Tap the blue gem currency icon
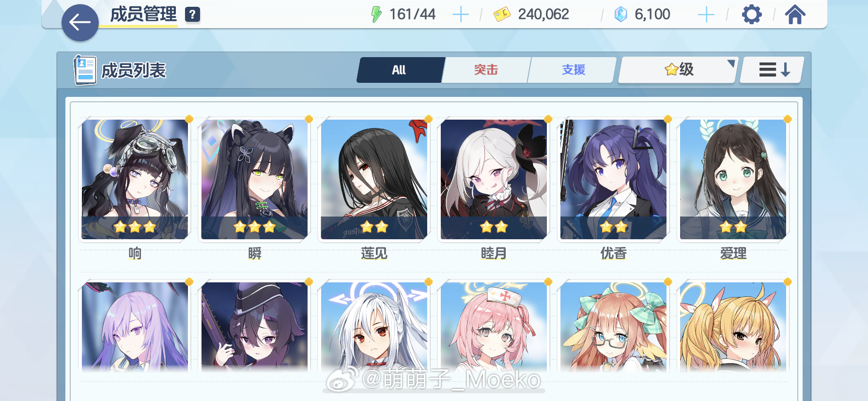Screen dimensions: 868x401 click(x=620, y=15)
